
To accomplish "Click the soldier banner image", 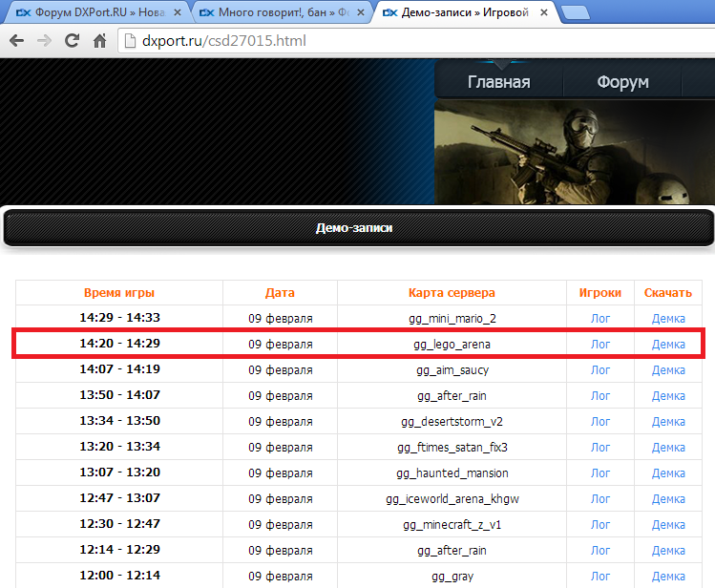I will point(573,153).
